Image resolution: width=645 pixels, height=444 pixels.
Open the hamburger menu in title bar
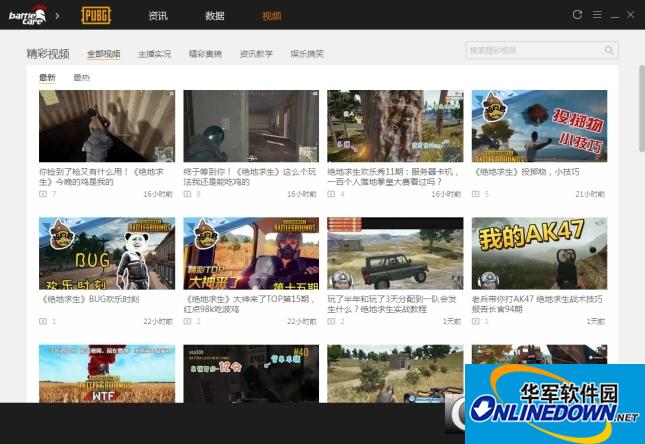597,15
